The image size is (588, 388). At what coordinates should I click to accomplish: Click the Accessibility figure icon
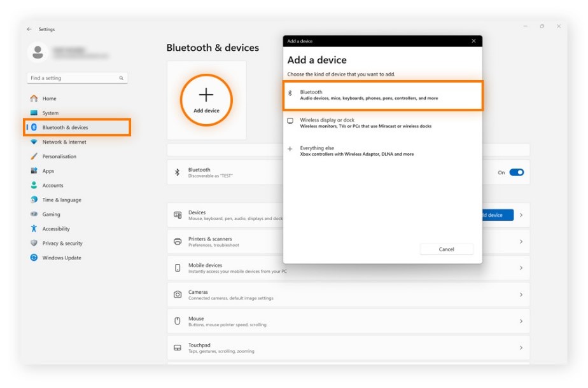(34, 229)
